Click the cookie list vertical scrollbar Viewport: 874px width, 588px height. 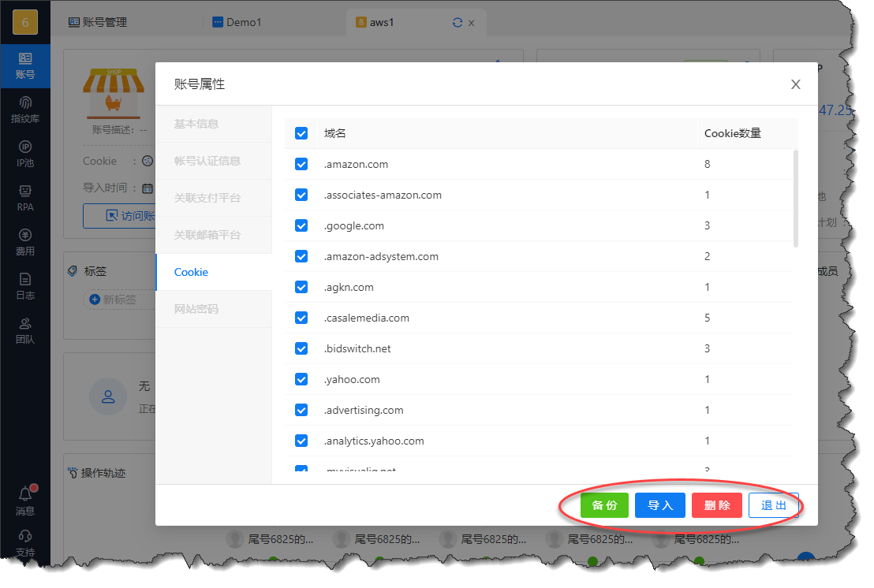(x=795, y=198)
